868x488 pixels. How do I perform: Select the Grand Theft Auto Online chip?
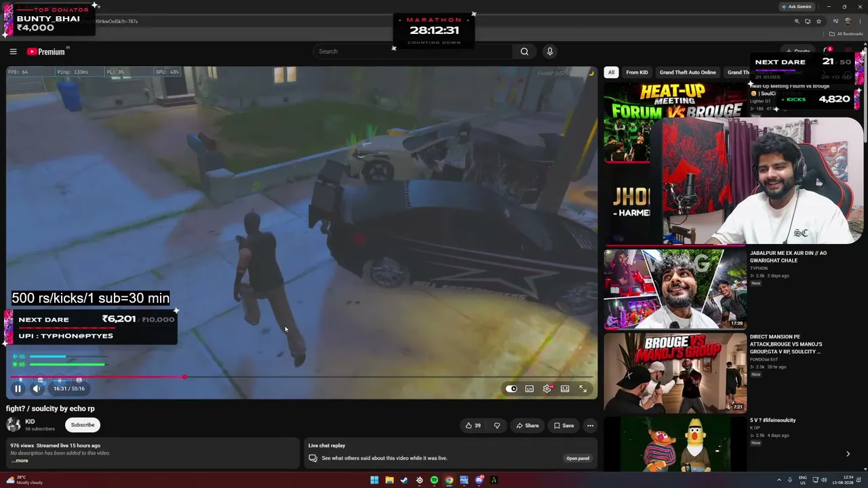[688, 73]
